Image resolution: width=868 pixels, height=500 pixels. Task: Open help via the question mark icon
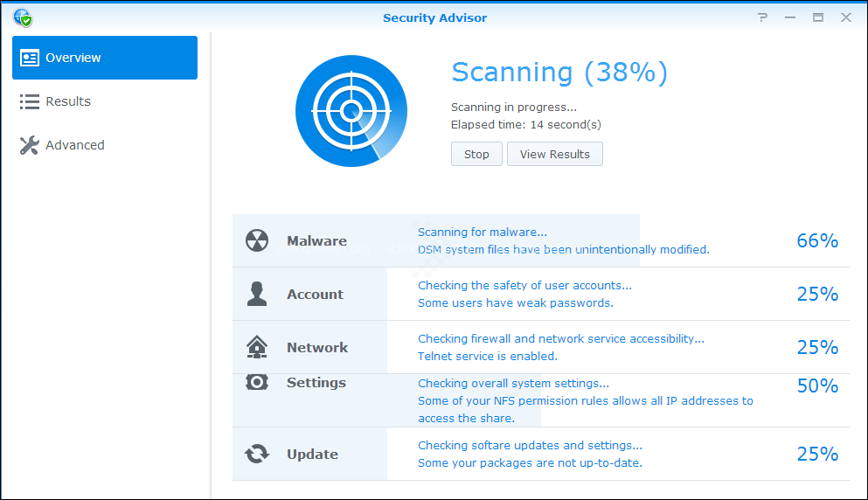pyautogui.click(x=763, y=17)
